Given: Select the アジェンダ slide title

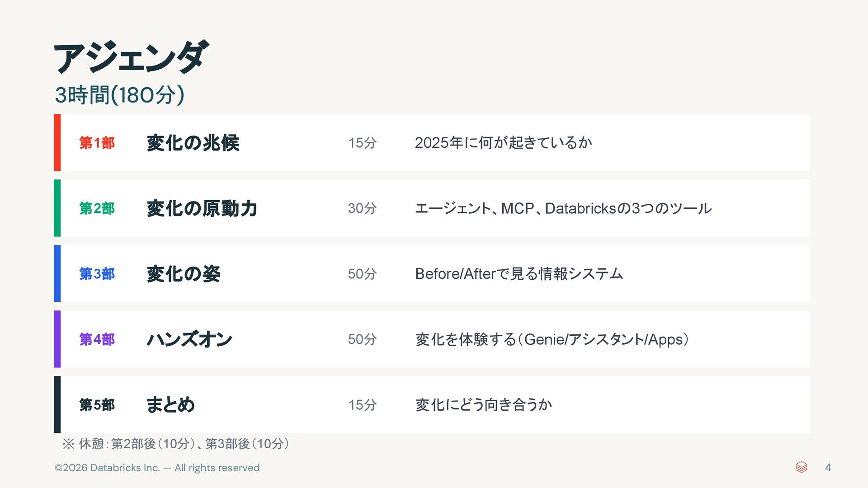Looking at the screenshot, I should pos(131,58).
